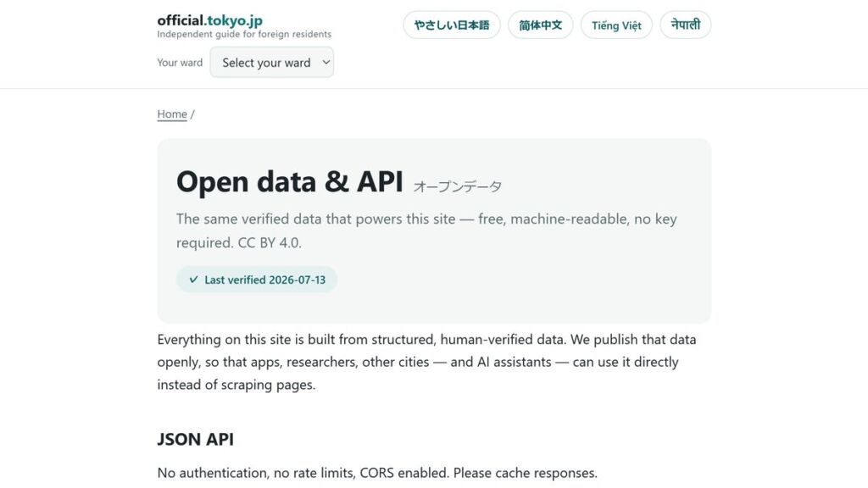Click the No authentication, no rate limits sentence
The width and height of the screenshot is (868, 488).
(377, 473)
